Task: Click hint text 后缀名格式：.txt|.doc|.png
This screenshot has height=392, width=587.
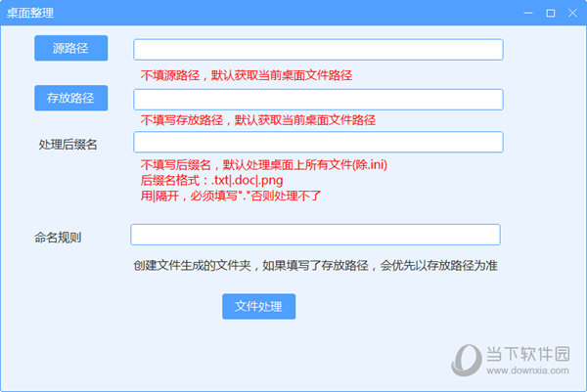Action: click(x=211, y=180)
